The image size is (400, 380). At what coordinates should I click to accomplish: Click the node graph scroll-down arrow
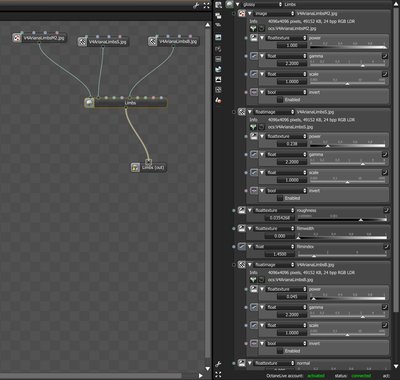208,369
